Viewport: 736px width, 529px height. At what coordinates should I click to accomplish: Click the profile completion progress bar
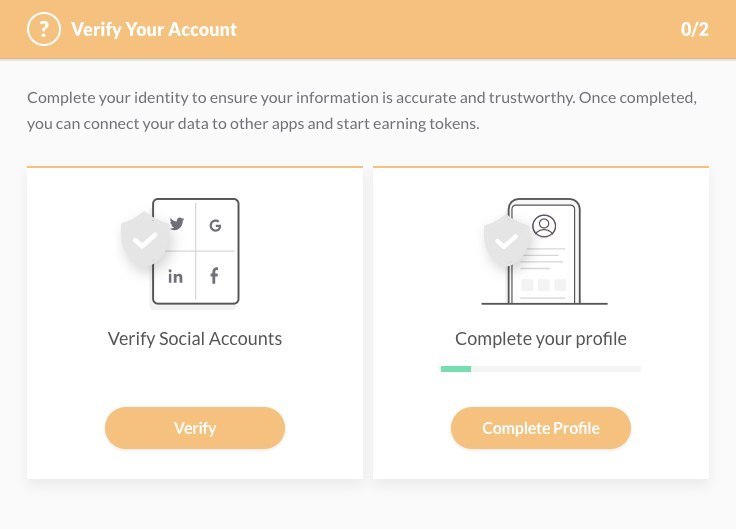pyautogui.click(x=541, y=369)
